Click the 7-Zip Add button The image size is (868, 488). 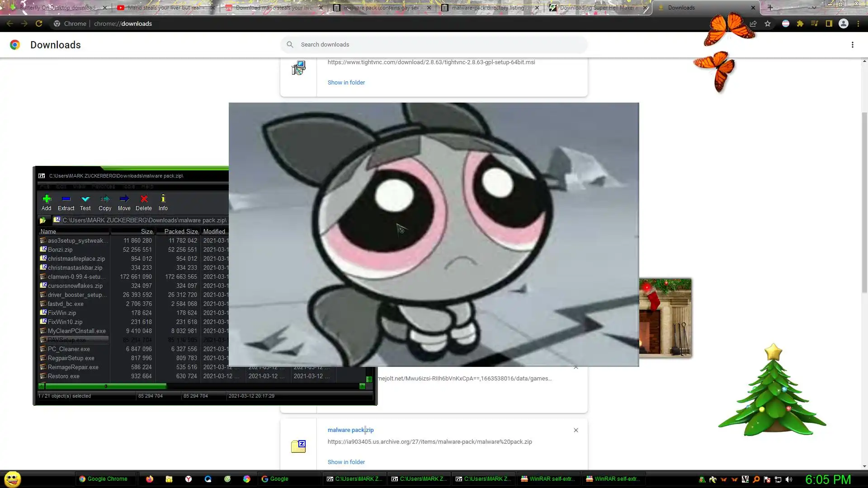47,202
